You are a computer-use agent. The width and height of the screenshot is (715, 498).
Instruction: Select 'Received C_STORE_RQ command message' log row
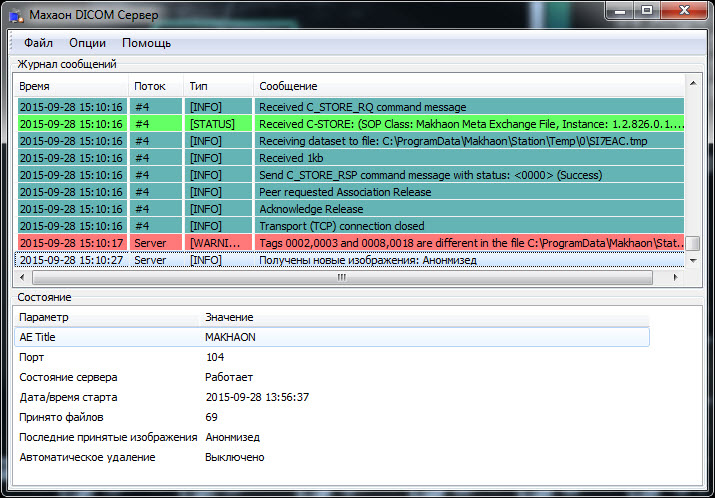350,107
